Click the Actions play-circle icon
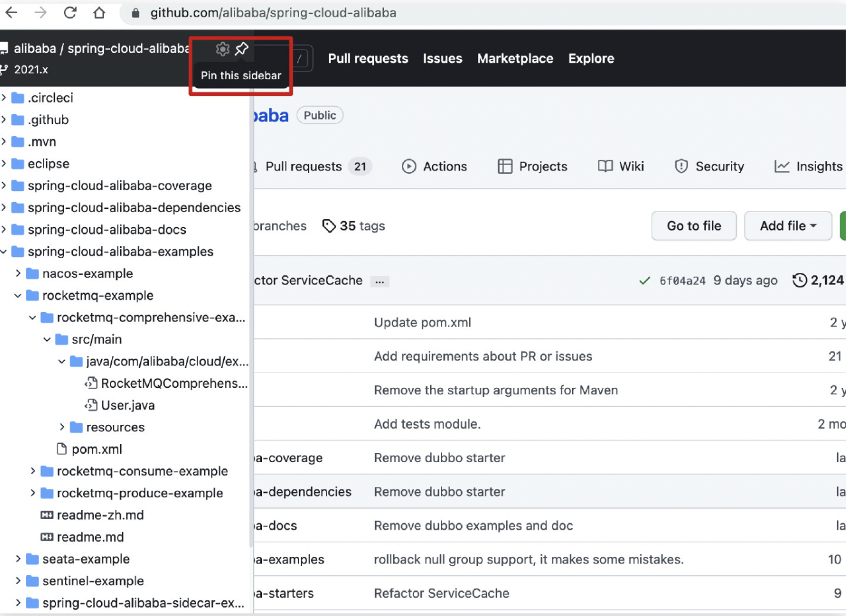Image resolution: width=846 pixels, height=616 pixels. [x=409, y=167]
